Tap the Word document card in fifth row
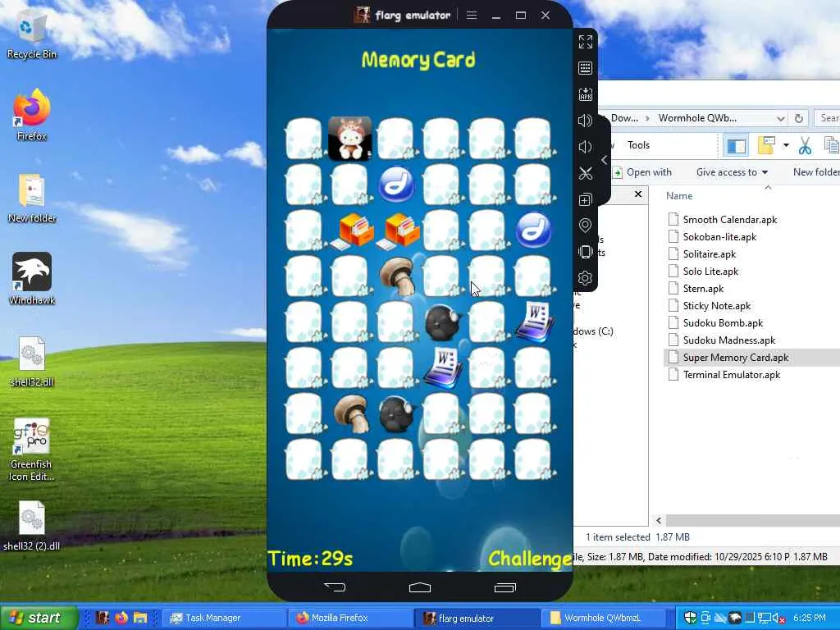 click(x=534, y=322)
